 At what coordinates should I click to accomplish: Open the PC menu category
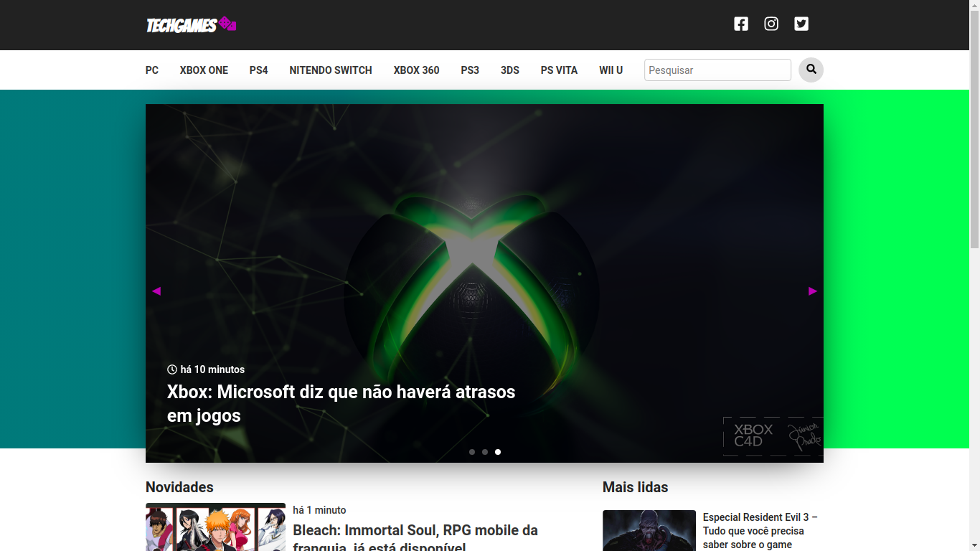(152, 70)
